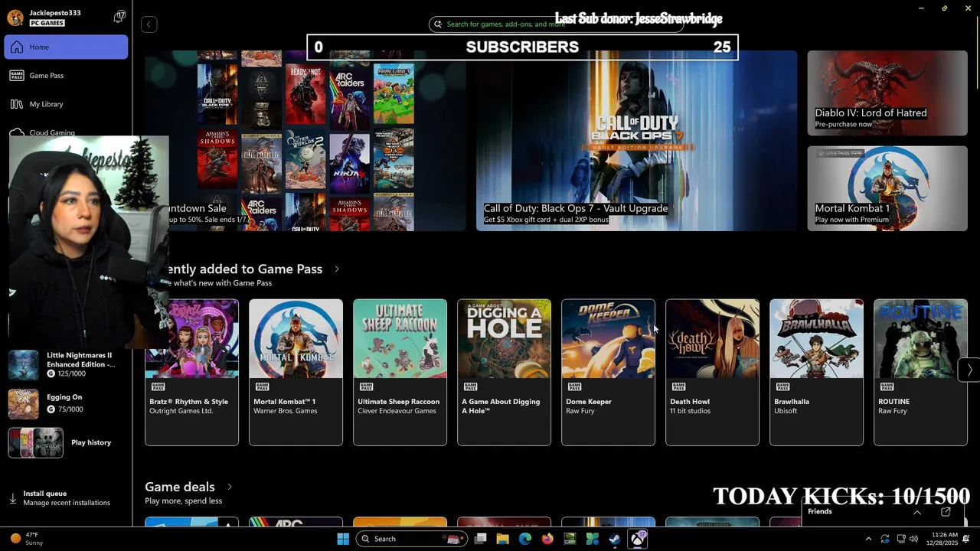
Task: Open the green clover app on taskbar
Action: pos(592,539)
